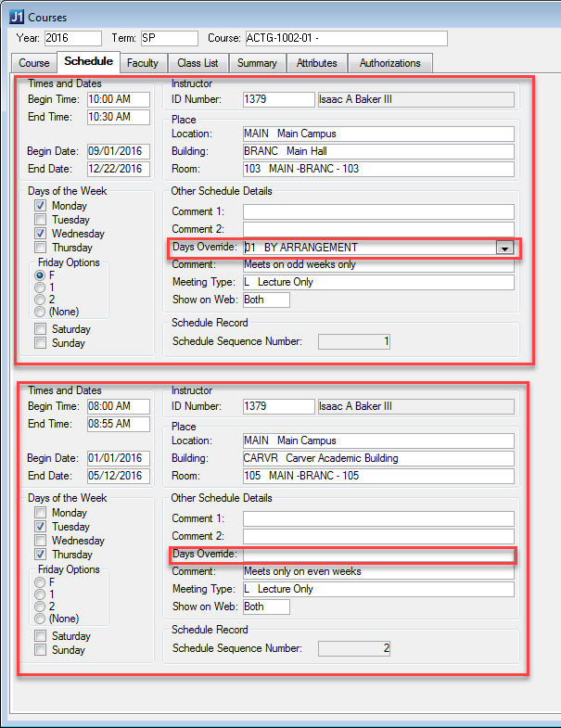Click Begin Date field 01/01/2016
561x728 pixels.
coord(119,458)
